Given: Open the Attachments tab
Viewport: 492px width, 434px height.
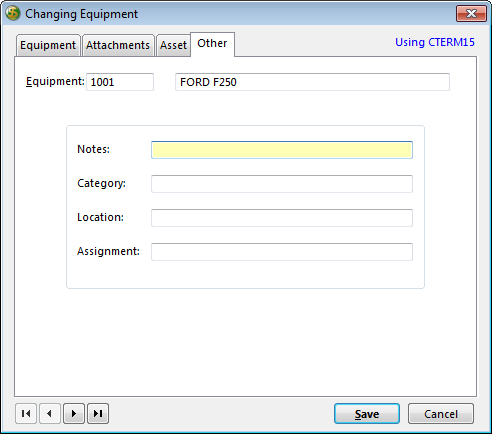Looking at the screenshot, I should (118, 45).
